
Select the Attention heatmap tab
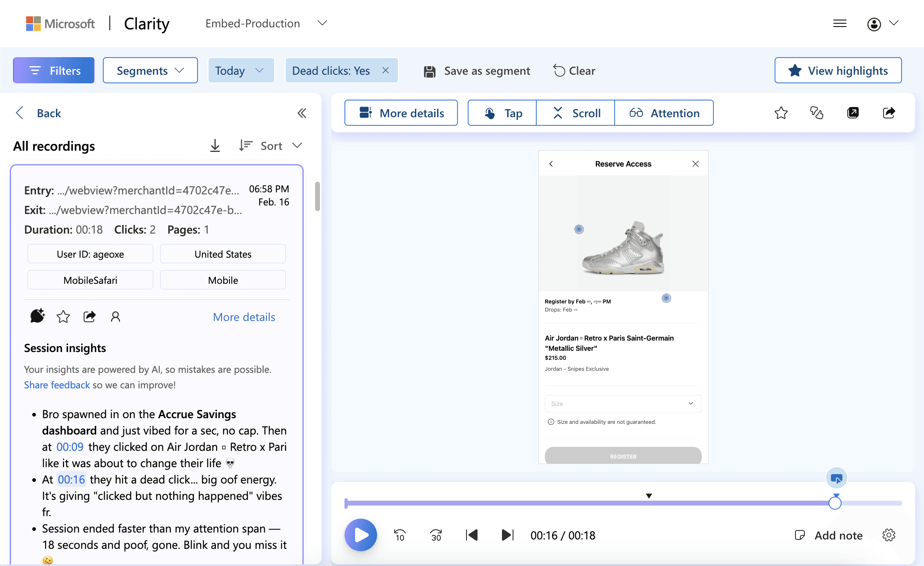(664, 113)
